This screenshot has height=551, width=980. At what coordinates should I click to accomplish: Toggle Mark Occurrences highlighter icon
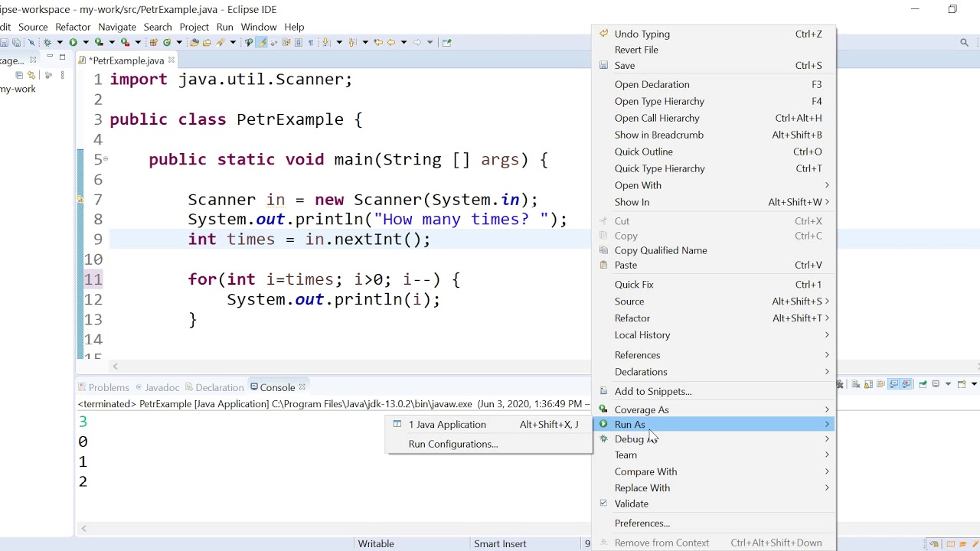point(263,43)
